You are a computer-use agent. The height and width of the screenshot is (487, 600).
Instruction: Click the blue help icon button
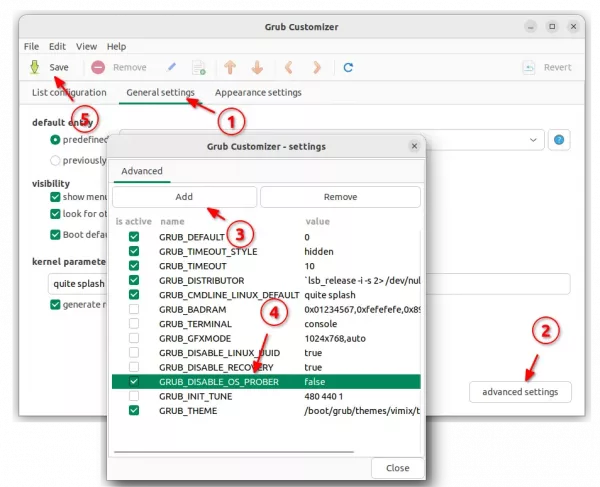tap(559, 140)
